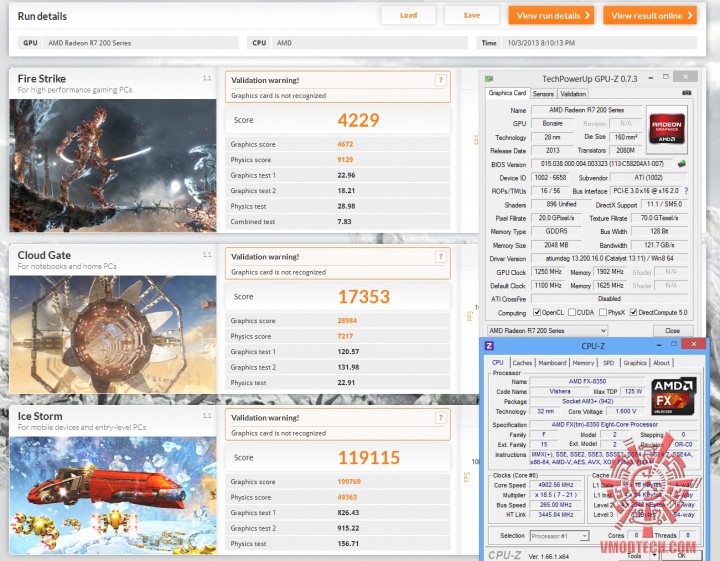Switch to the Sensors tab in GPU-Z
The image size is (720, 561).
click(543, 94)
